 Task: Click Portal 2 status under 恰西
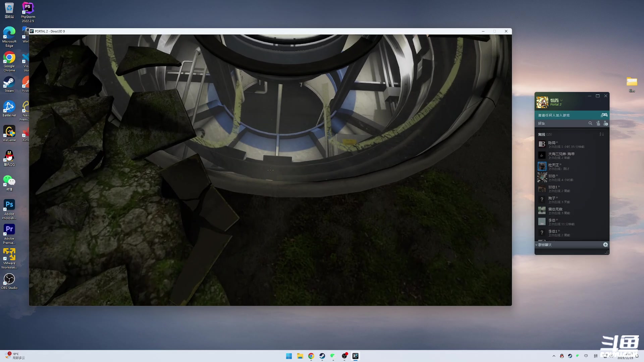click(555, 105)
